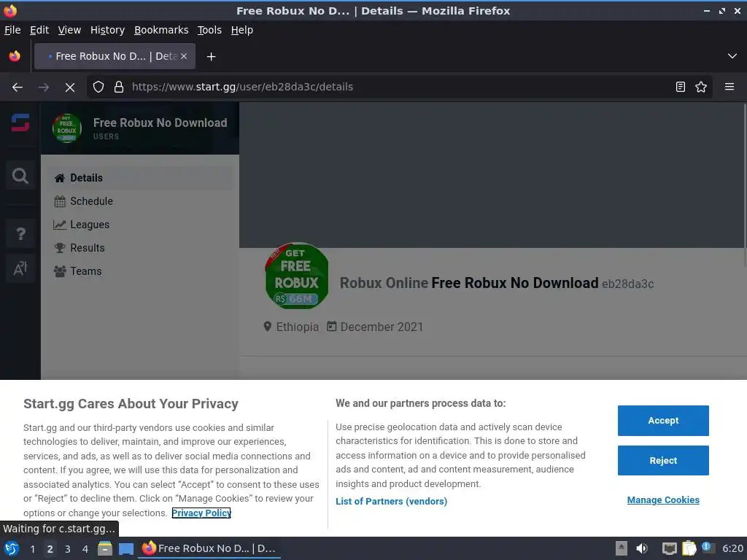Click the language translate sidebar icon

point(20,269)
